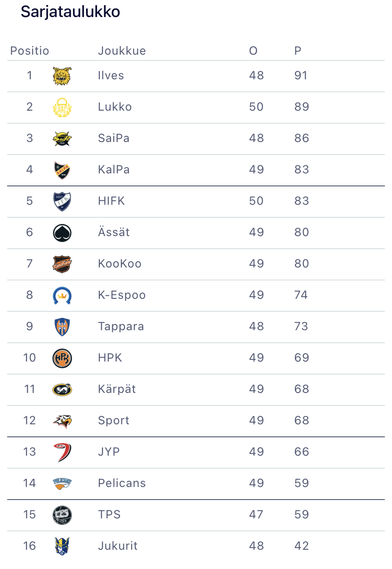Click the O games-played column header

pos(253,51)
